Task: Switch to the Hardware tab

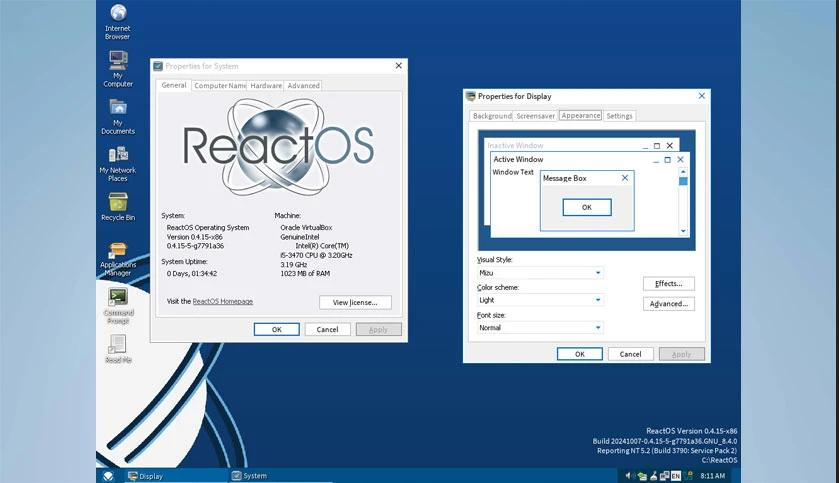Action: click(266, 86)
